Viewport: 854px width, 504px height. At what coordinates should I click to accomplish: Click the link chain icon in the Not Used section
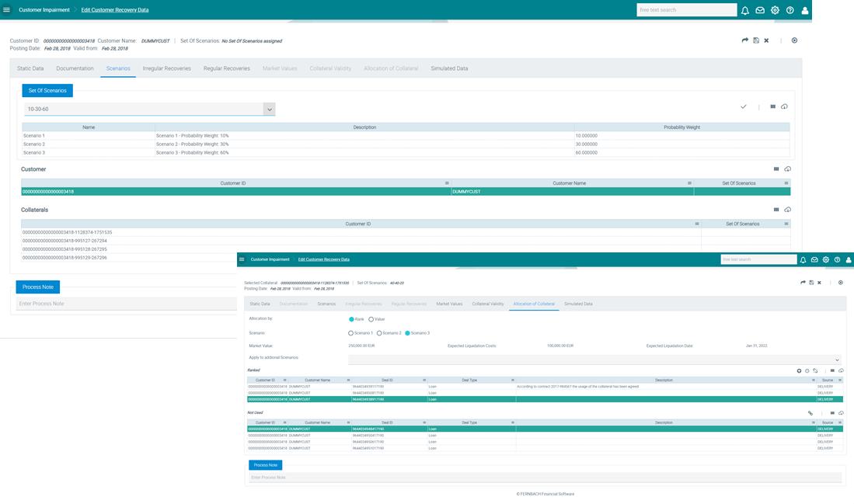(x=810, y=413)
